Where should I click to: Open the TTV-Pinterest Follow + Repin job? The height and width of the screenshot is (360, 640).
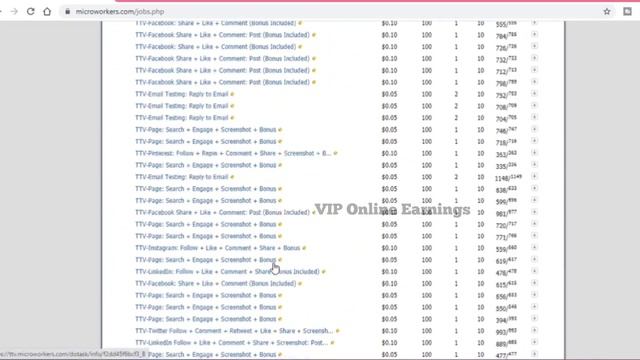(233, 153)
